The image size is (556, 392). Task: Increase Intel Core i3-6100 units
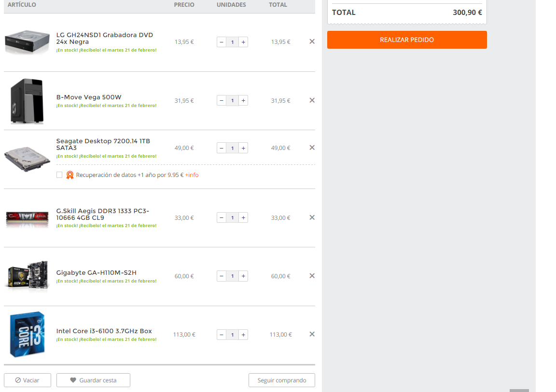click(243, 335)
